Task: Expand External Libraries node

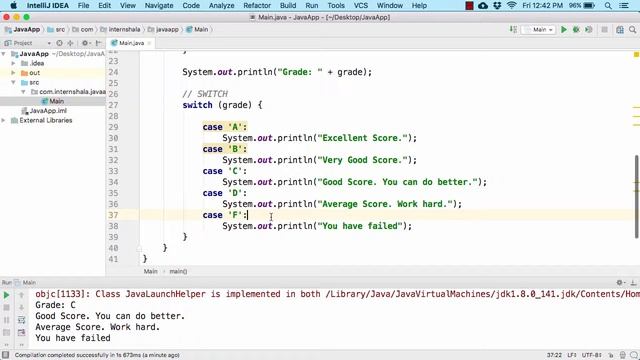Action: pyautogui.click(x=4, y=120)
